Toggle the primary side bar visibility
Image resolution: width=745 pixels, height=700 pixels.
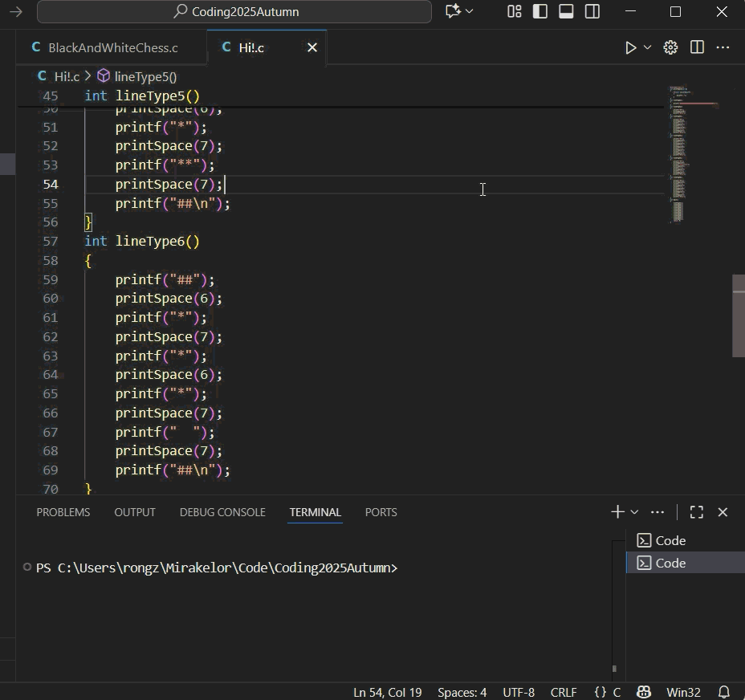tap(540, 11)
